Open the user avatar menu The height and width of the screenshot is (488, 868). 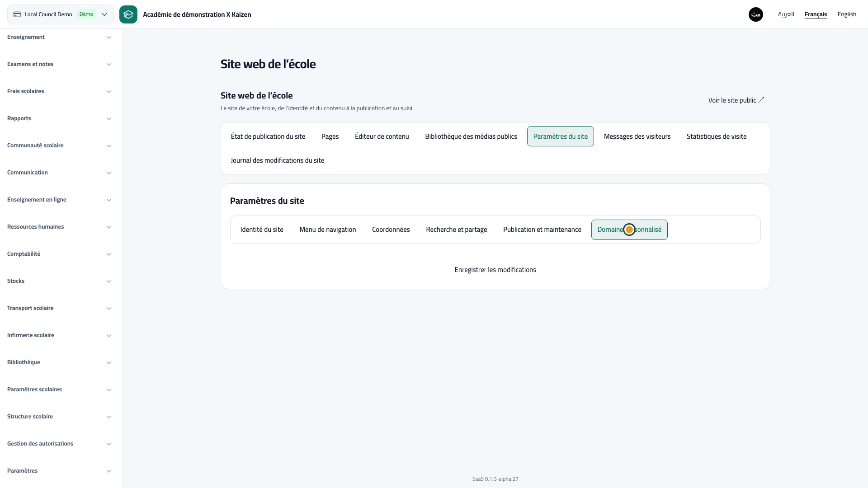[x=755, y=14]
